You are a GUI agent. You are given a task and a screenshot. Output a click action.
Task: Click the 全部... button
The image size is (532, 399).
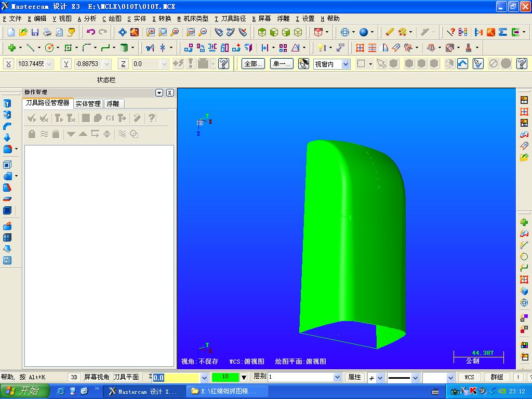[253, 64]
